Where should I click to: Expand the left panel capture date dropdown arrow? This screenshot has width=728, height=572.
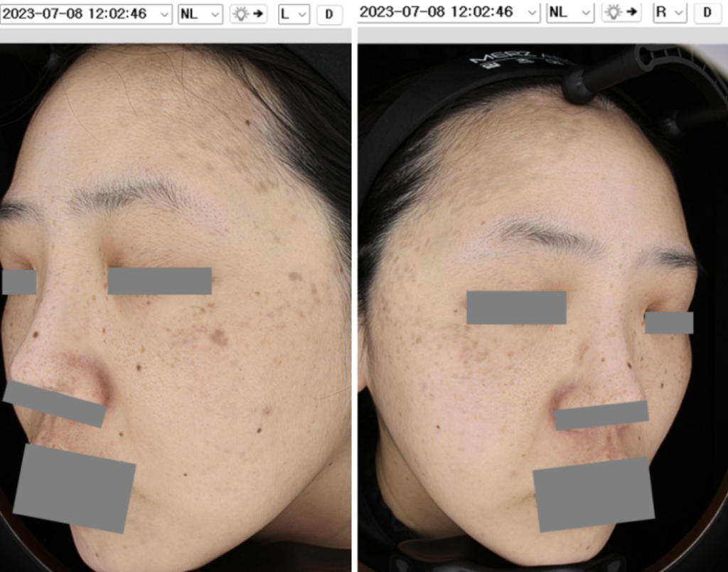(164, 14)
